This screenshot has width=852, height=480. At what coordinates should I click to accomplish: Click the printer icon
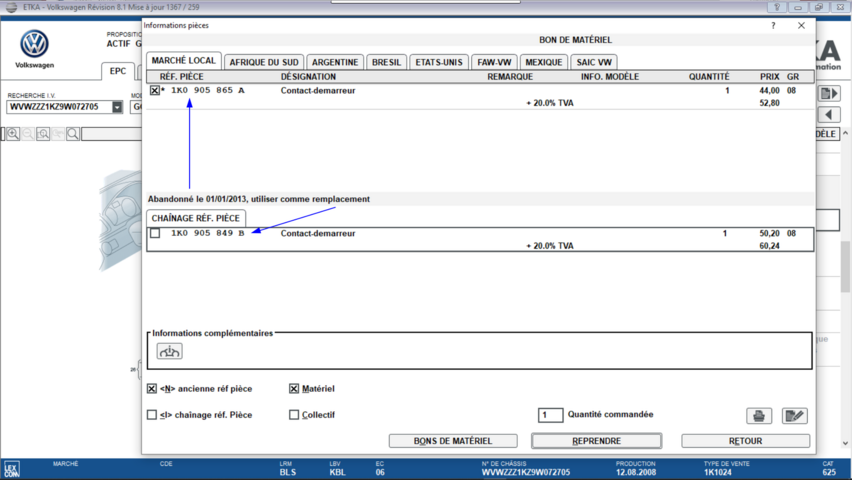759,416
